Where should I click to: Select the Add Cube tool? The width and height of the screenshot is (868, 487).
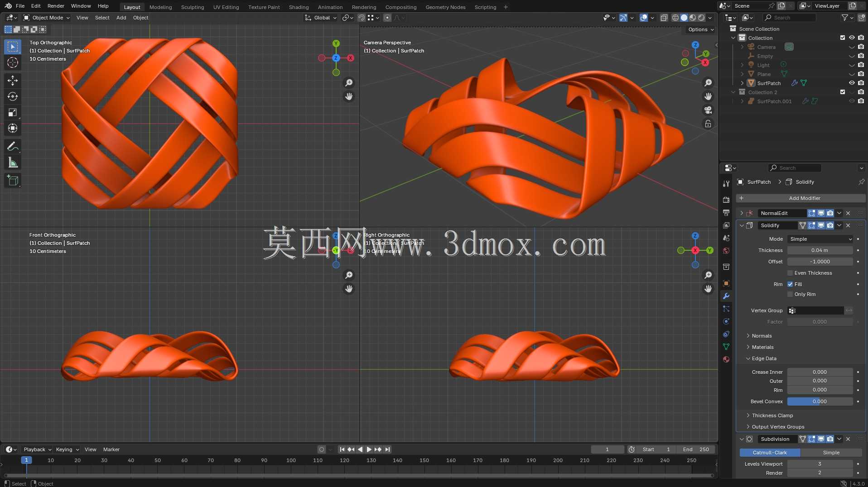point(13,180)
